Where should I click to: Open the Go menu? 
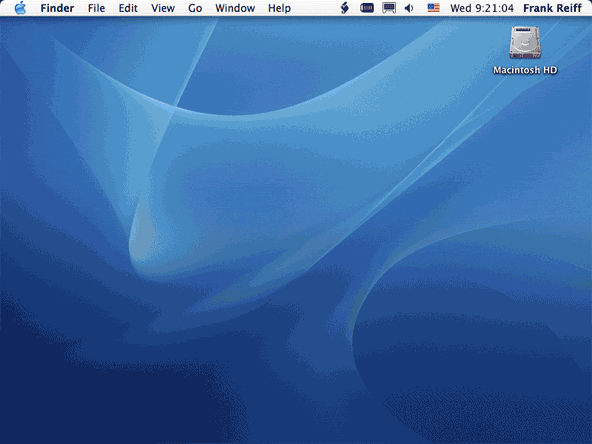[195, 8]
